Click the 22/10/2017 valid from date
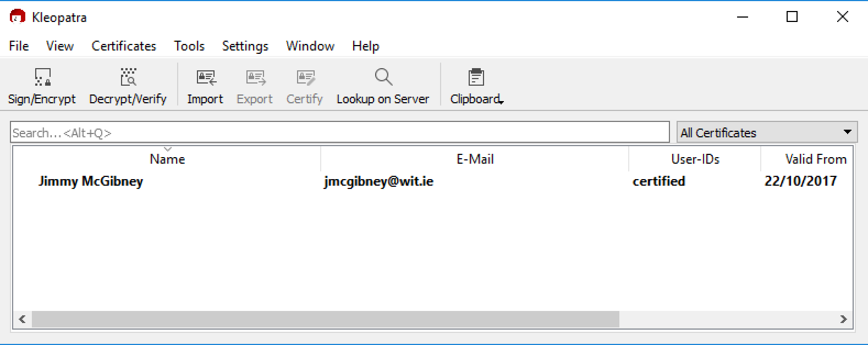 (801, 181)
